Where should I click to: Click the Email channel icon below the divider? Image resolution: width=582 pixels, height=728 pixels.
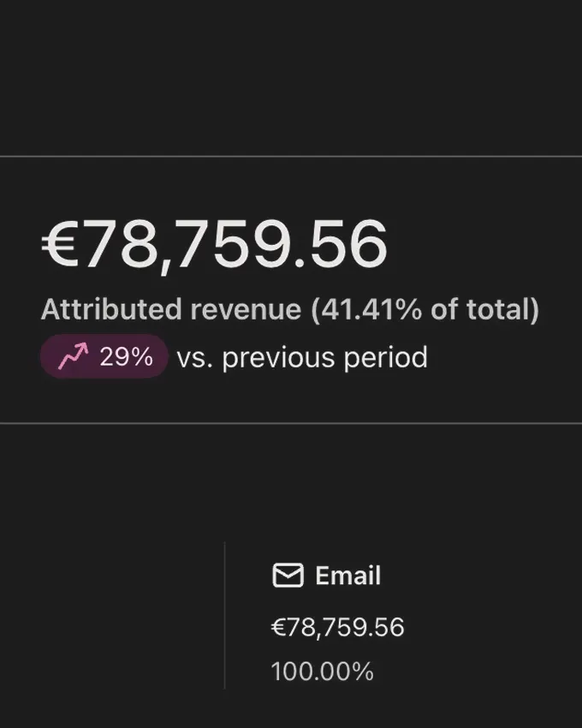288,575
